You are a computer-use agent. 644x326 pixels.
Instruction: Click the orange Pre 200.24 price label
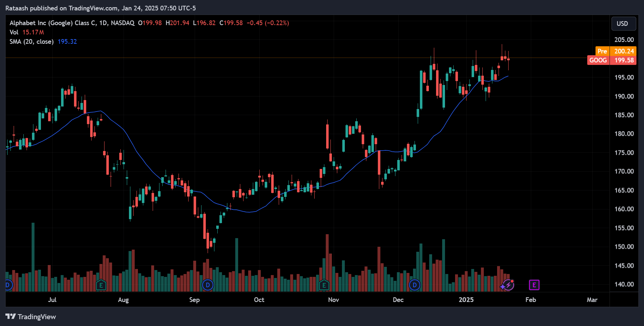616,51
